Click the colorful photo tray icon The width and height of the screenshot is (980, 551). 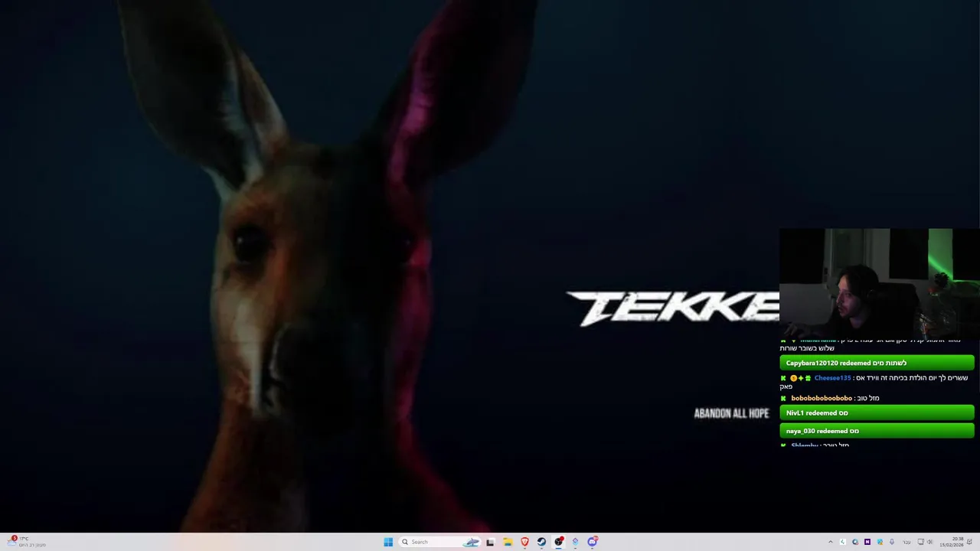(880, 542)
